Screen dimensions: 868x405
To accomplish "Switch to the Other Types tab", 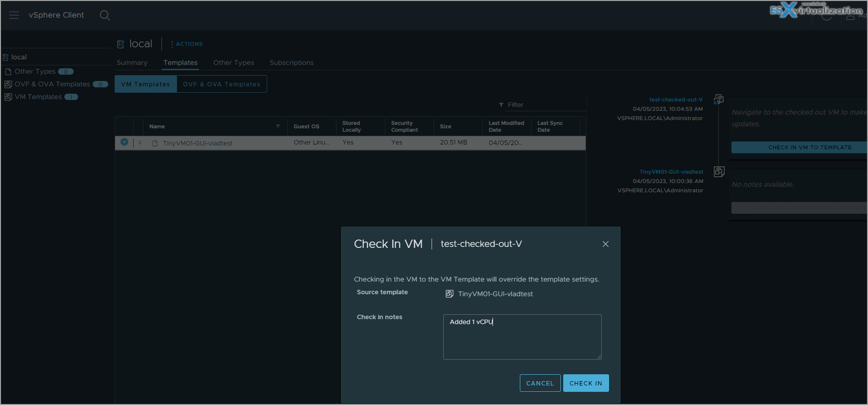I will [234, 62].
